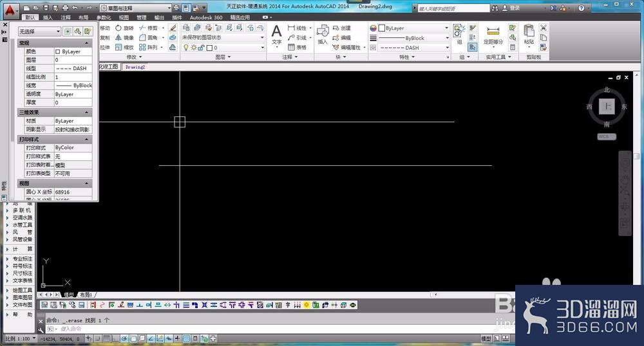The image size is (644, 346).
Task: Select the Rotate (旋转) tool
Action: (x=124, y=28)
